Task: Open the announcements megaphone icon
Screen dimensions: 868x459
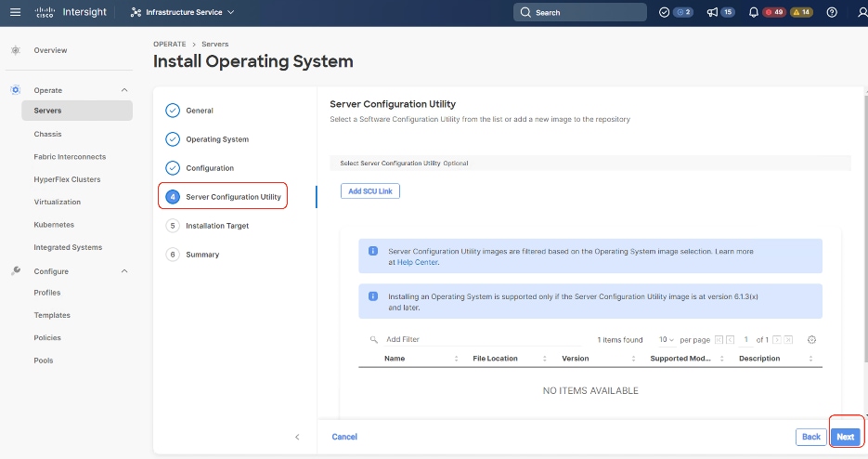Action: point(712,12)
